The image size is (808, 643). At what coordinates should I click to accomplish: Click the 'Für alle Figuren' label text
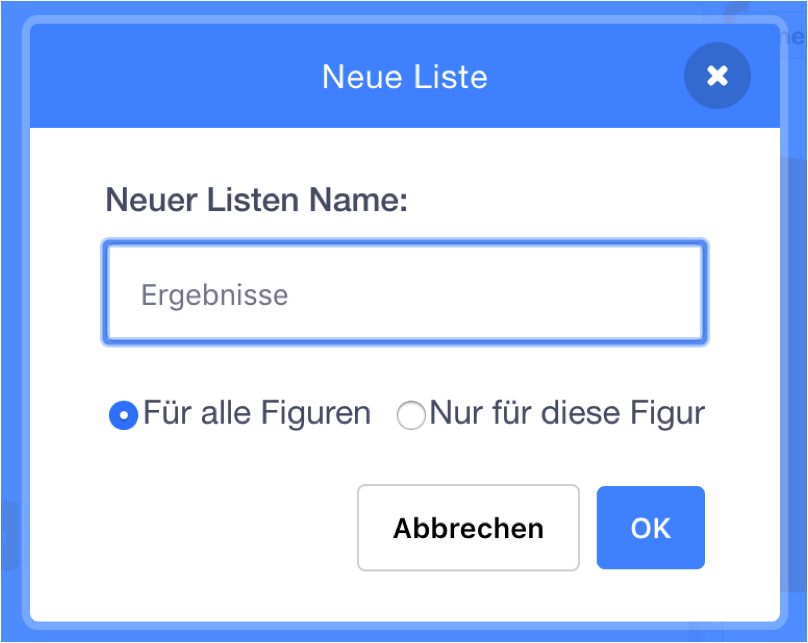(257, 413)
